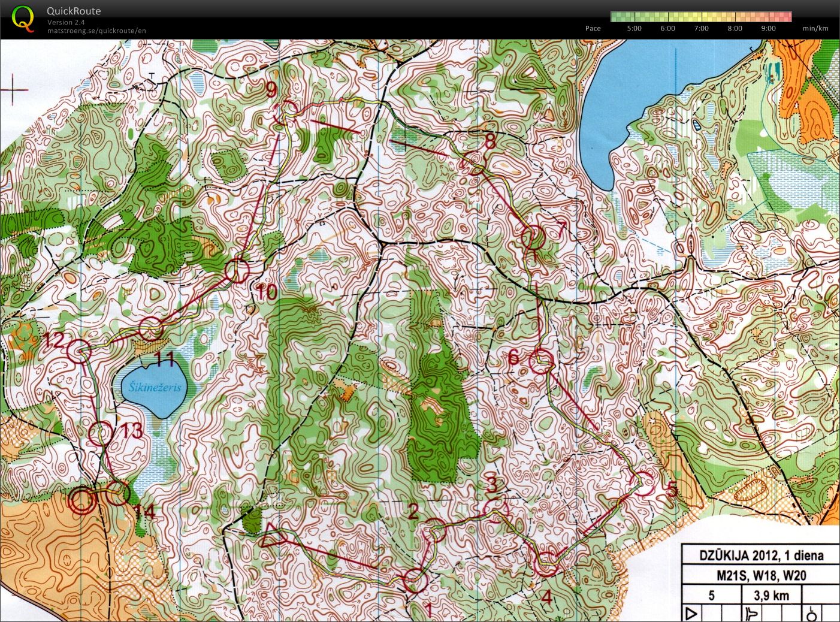
Task: Click control circle 10 on the map
Action: [x=237, y=270]
